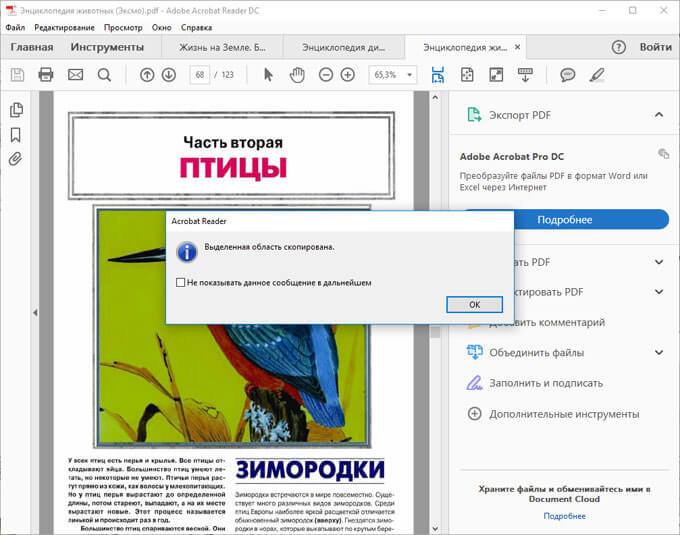This screenshot has height=535, width=680.
Task: Switch to 'Жизнь на Земле' document tab
Action: pos(222,47)
